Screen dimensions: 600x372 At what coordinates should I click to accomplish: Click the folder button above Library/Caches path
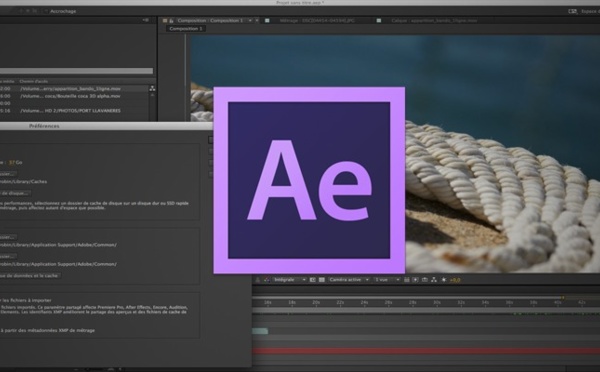pyautogui.click(x=8, y=174)
